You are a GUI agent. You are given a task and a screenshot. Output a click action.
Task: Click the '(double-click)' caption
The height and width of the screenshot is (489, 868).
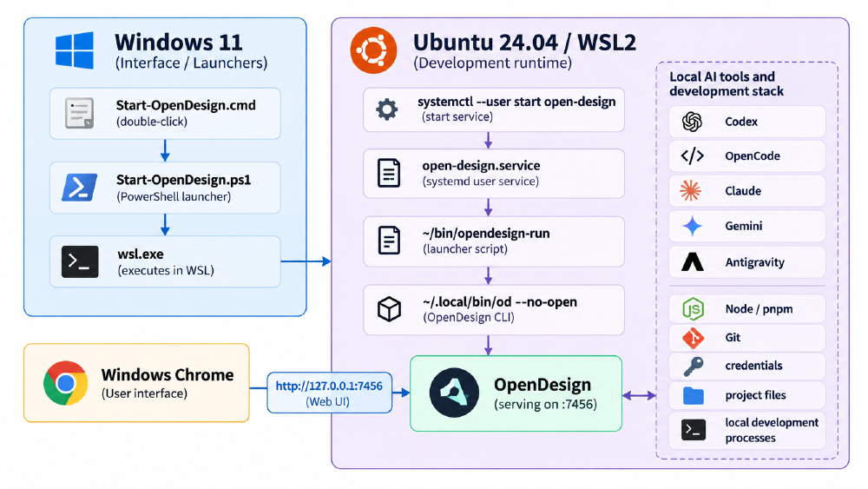[152, 122]
